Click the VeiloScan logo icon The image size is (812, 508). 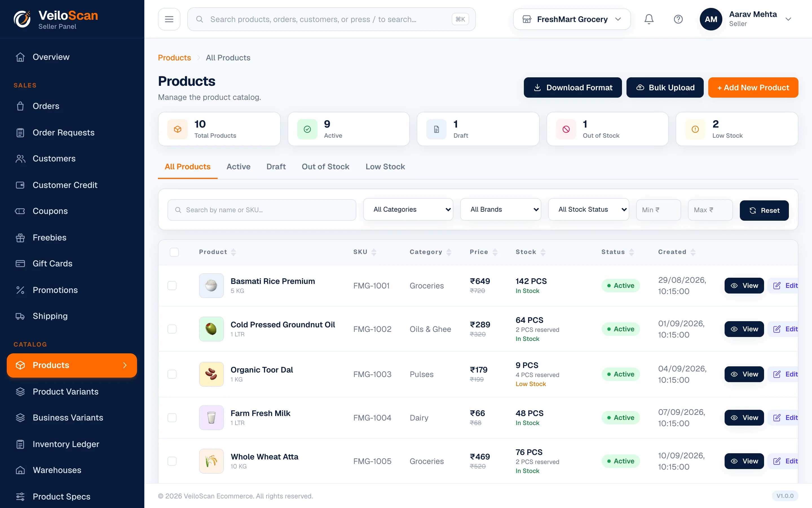click(22, 19)
